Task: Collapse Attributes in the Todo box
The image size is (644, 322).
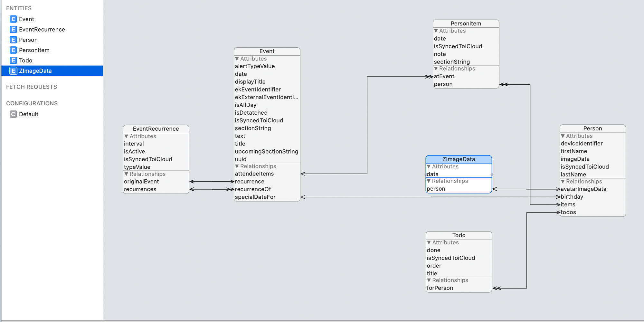Action: coord(429,242)
